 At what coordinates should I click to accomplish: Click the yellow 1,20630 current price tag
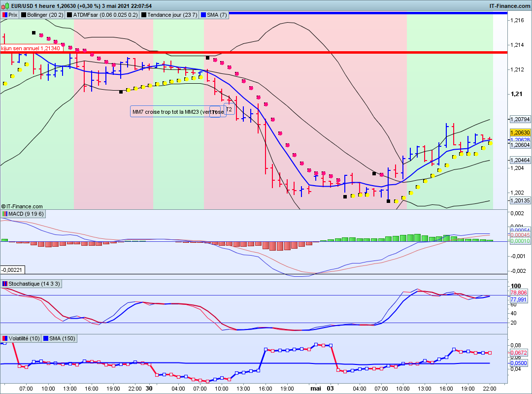[x=520, y=132]
